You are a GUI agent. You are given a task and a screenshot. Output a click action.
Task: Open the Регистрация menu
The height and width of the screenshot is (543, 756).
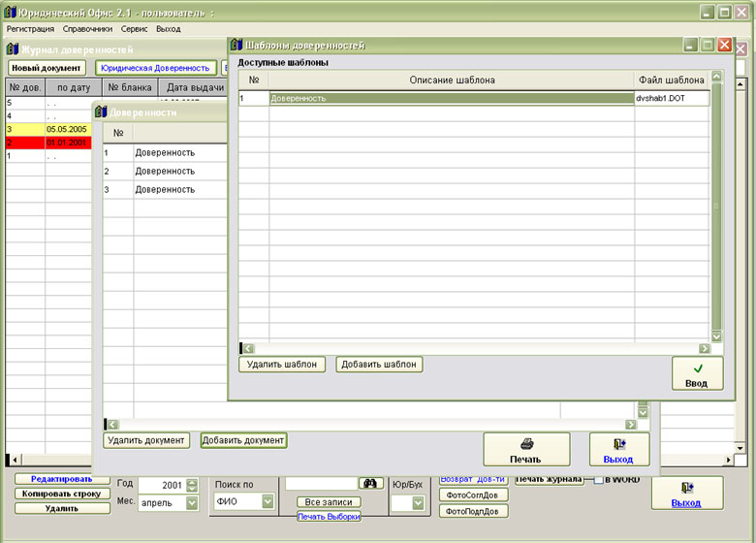30,29
